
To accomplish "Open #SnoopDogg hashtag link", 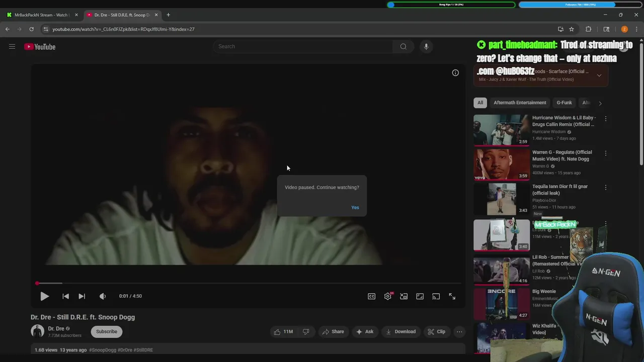I will [103, 350].
